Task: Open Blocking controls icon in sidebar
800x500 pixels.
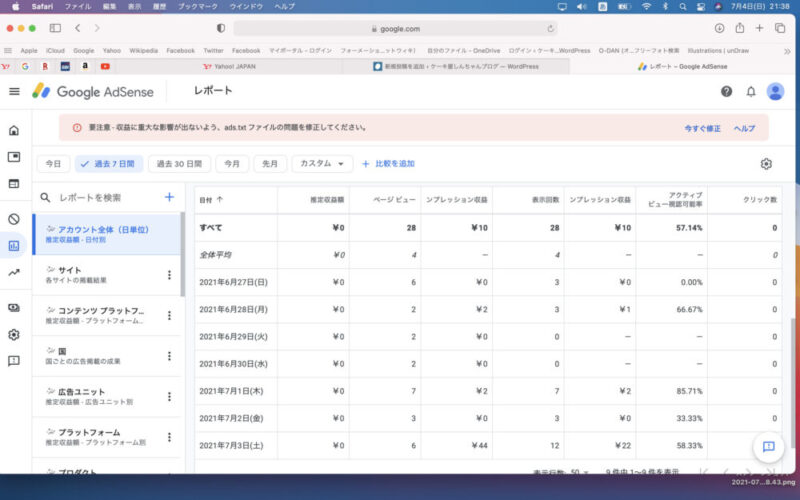Action: [x=14, y=219]
